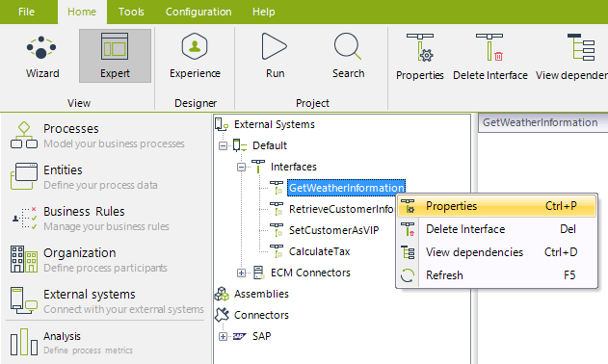Click 'Define your process data' text

(100, 185)
